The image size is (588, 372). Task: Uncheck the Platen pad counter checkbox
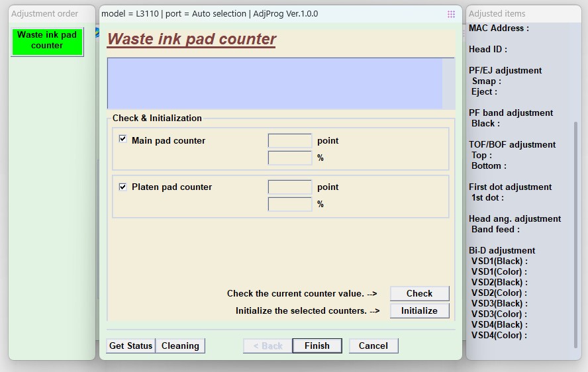122,187
